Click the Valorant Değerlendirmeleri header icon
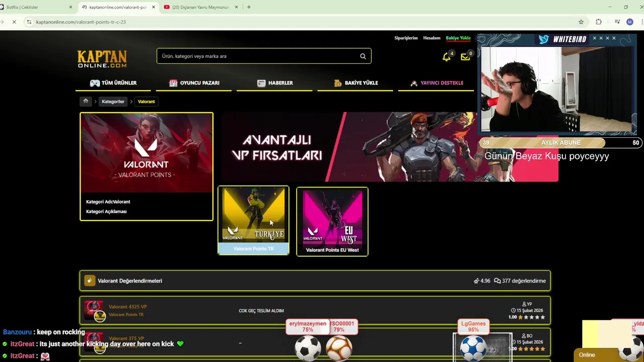The image size is (644, 362). [89, 281]
